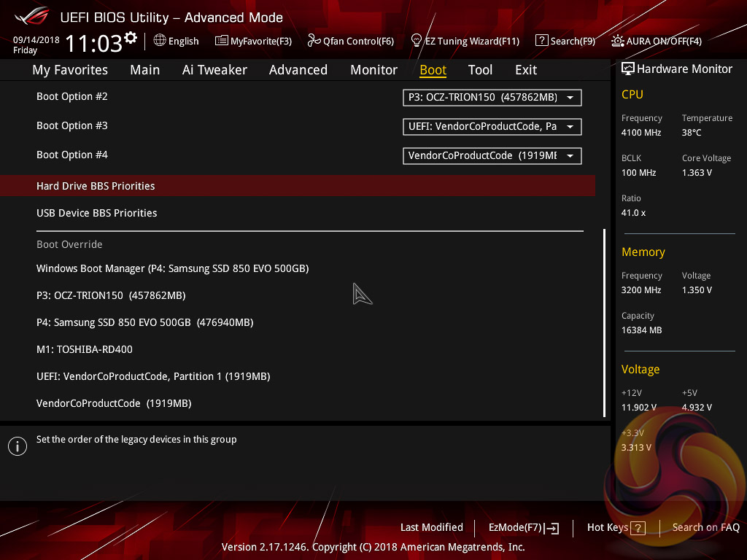Boot override to VendorCoProductCode (1919MB)
The image size is (747, 560).
pyautogui.click(x=114, y=403)
